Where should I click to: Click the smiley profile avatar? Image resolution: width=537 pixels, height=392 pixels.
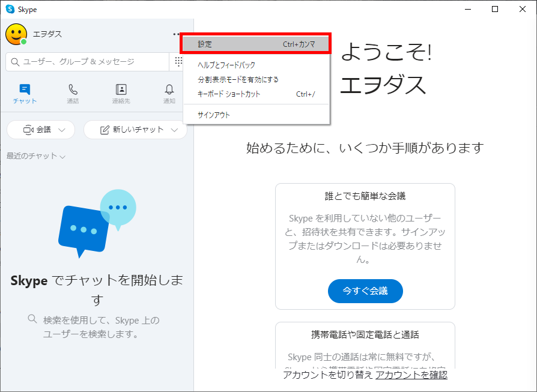click(x=16, y=34)
